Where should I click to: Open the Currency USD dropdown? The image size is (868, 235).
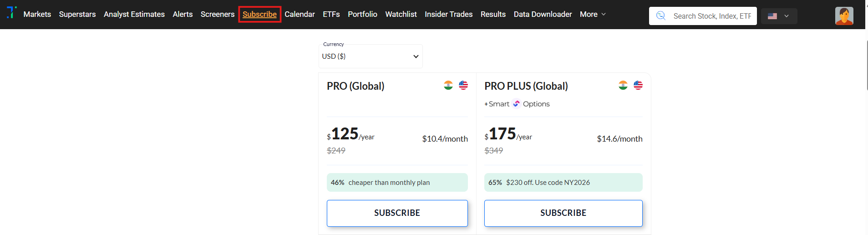tap(371, 56)
